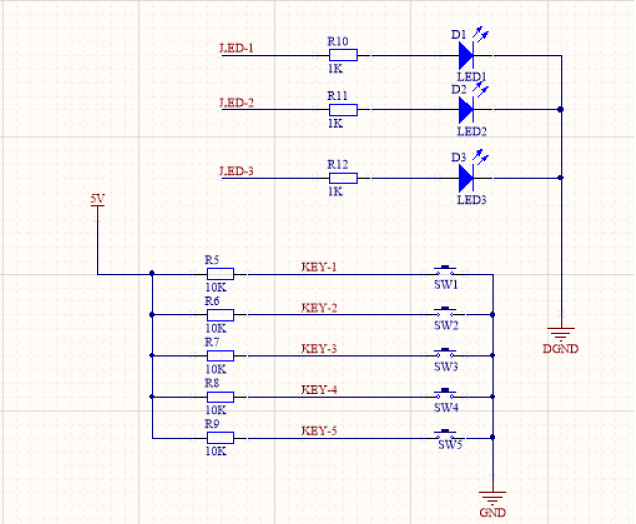
Task: Click the 10K value under R6
Action: point(216,329)
